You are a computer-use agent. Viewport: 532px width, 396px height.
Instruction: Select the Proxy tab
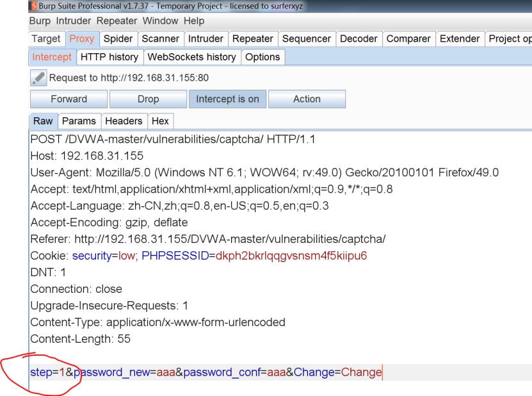pos(82,38)
